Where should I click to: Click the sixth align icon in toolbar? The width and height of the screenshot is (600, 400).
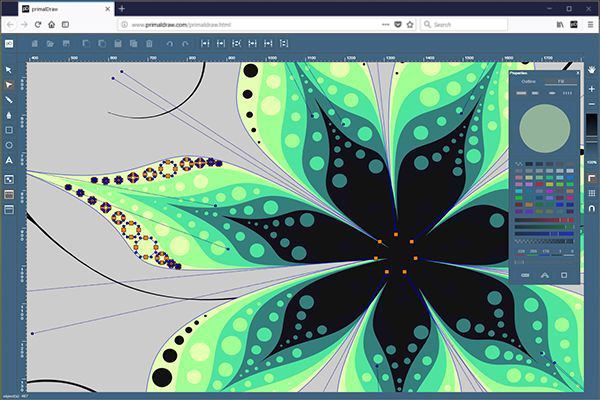(284, 44)
